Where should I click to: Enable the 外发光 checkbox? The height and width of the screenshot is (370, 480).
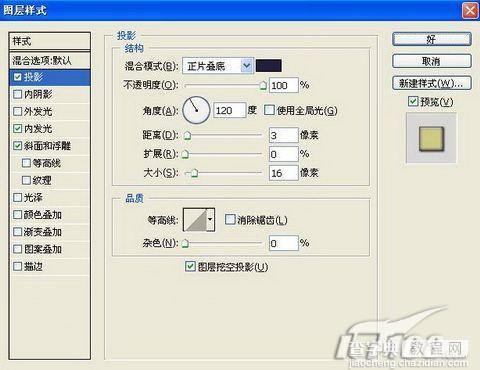17,111
